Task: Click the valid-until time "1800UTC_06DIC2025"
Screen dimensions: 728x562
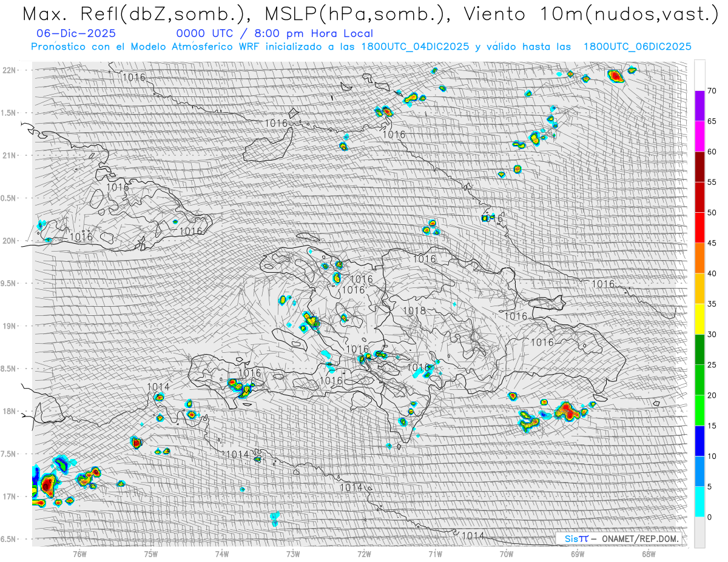Action: [637, 47]
